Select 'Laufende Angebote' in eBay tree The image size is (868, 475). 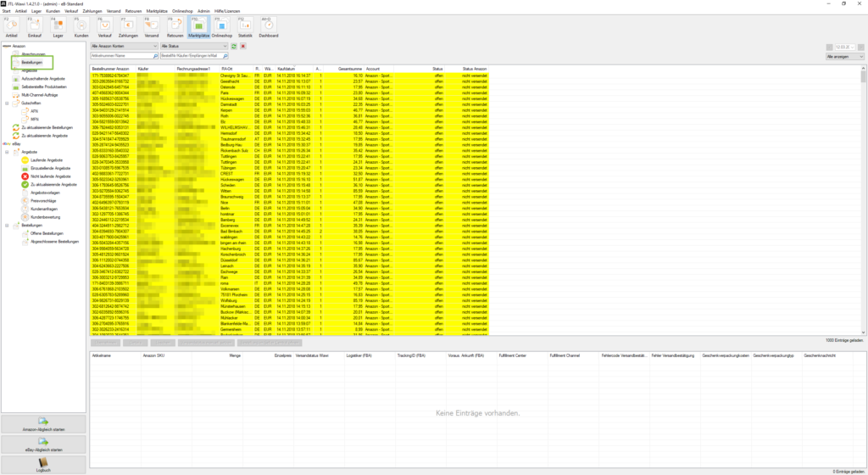47,160
